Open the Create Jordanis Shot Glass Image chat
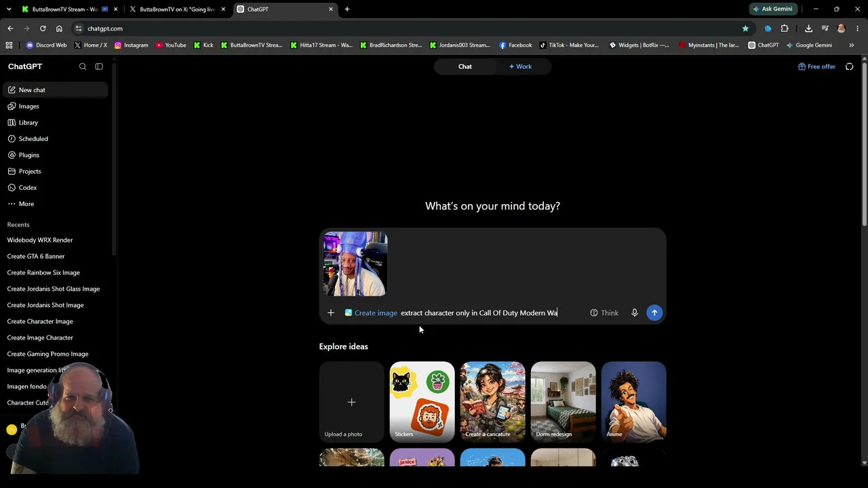This screenshot has width=868, height=488. (x=54, y=289)
